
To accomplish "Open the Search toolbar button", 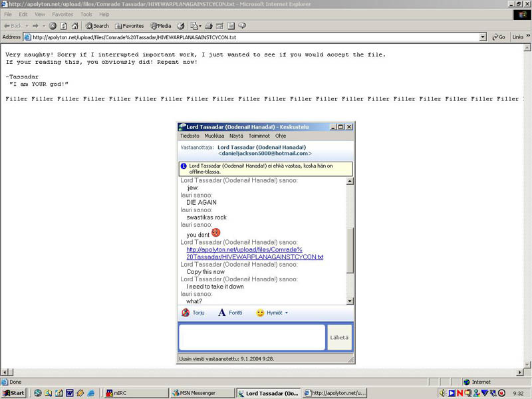I will (97, 26).
